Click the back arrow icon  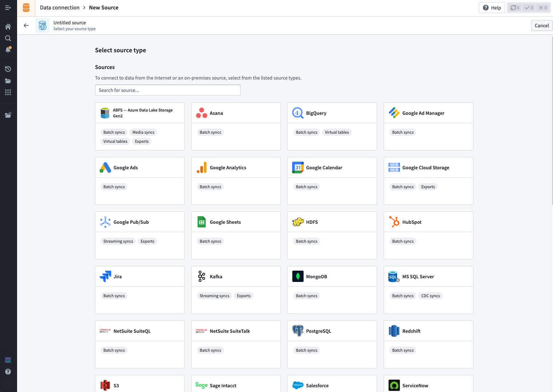[26, 25]
